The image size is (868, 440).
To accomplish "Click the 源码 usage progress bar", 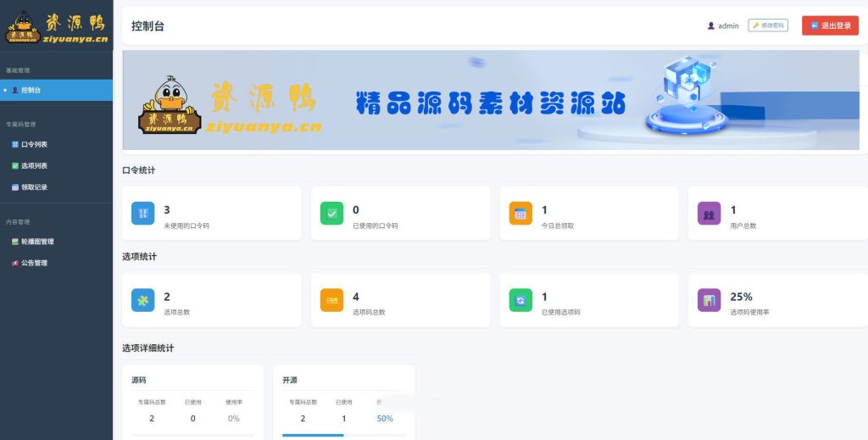I will (x=192, y=435).
